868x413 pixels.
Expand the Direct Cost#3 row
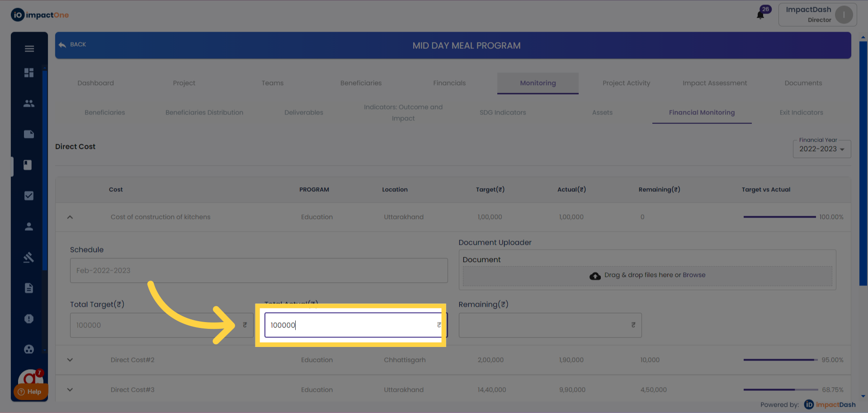[x=70, y=390]
